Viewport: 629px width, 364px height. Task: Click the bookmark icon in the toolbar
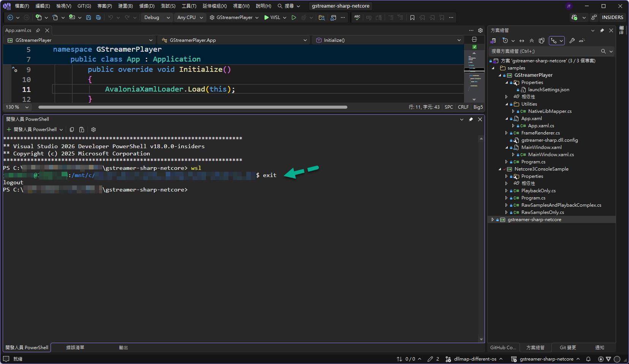point(412,17)
